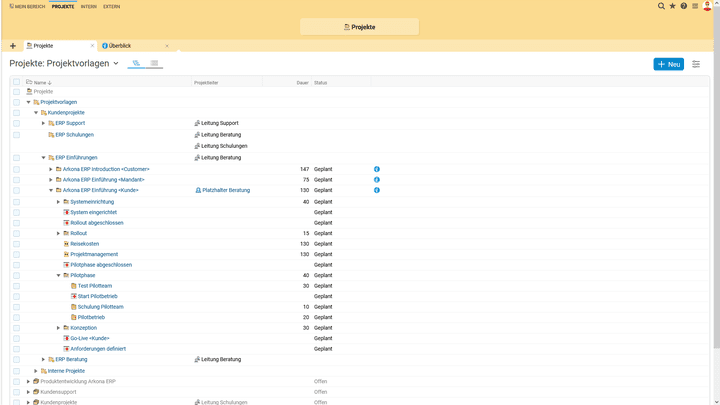Collapse the ERP Einführungen tree node

tap(43, 158)
